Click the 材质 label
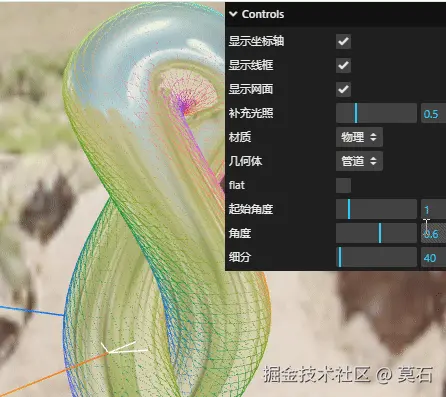The image size is (446, 397). click(x=240, y=137)
